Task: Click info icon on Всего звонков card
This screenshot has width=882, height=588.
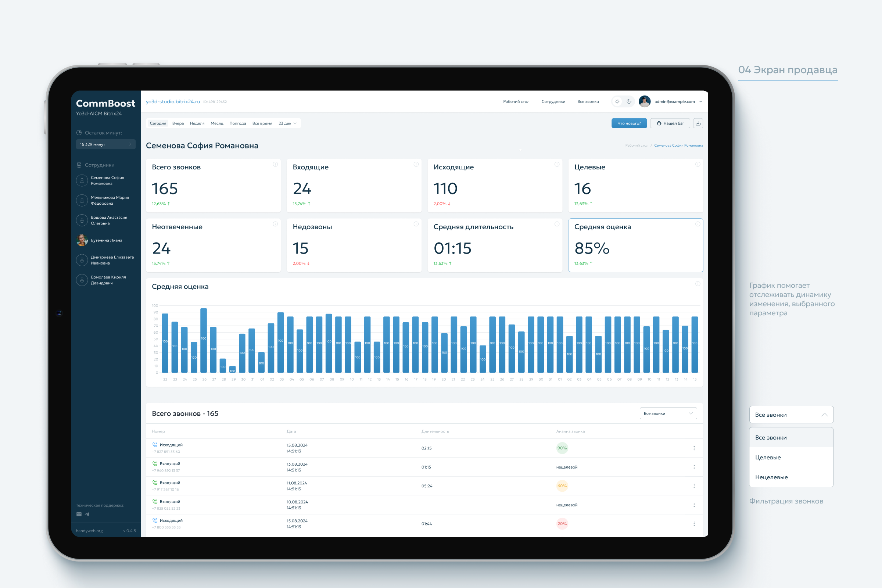Action: [x=275, y=164]
